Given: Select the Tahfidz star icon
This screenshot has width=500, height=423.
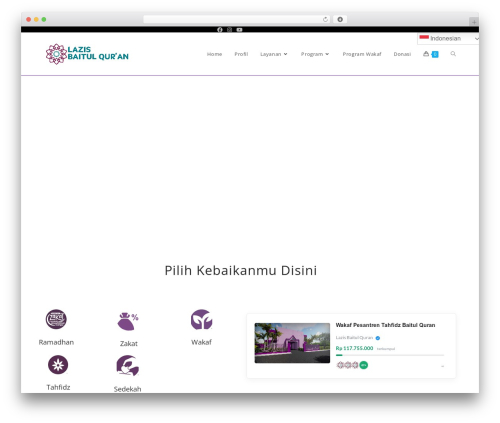Looking at the screenshot, I should (x=58, y=365).
